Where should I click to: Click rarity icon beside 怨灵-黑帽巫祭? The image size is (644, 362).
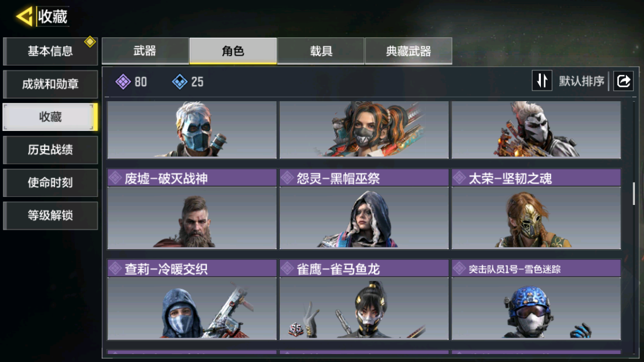pos(287,178)
